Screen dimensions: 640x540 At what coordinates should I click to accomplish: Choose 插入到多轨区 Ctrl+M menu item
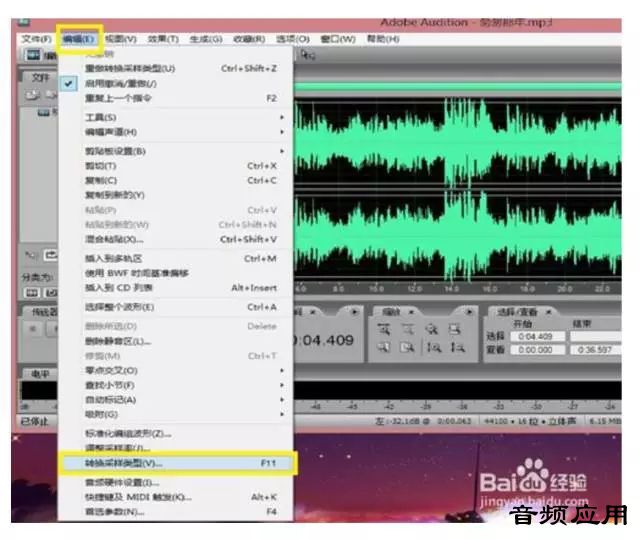[x=176, y=259]
